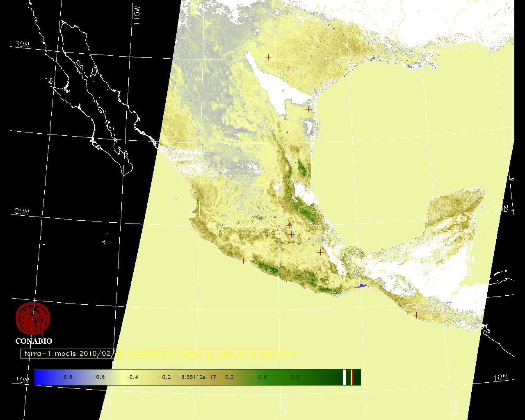Click the terra-1 modis caption text box
525x420 pixels.
153,354
